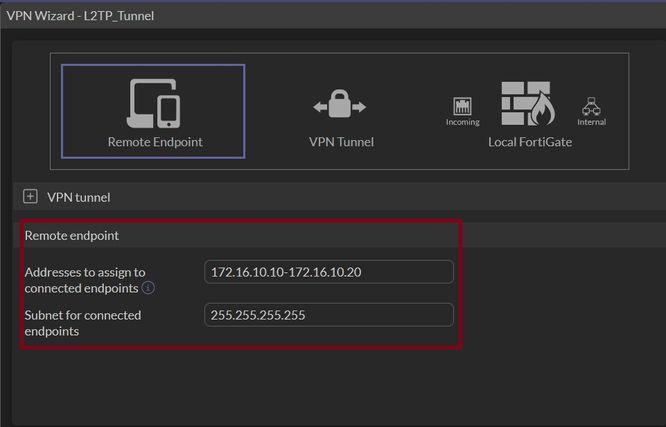Viewport: 666px width, 427px height.
Task: Focus the subnet field showing 255.255.255.255
Action: [x=328, y=315]
